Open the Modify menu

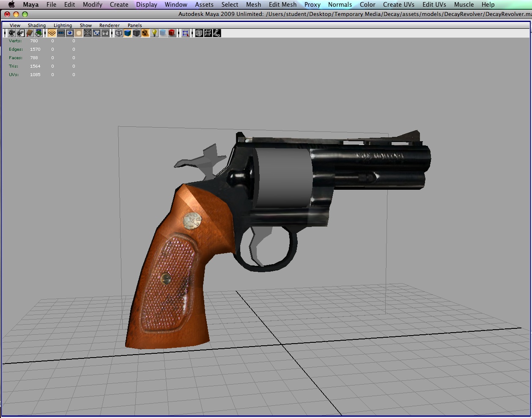point(93,5)
